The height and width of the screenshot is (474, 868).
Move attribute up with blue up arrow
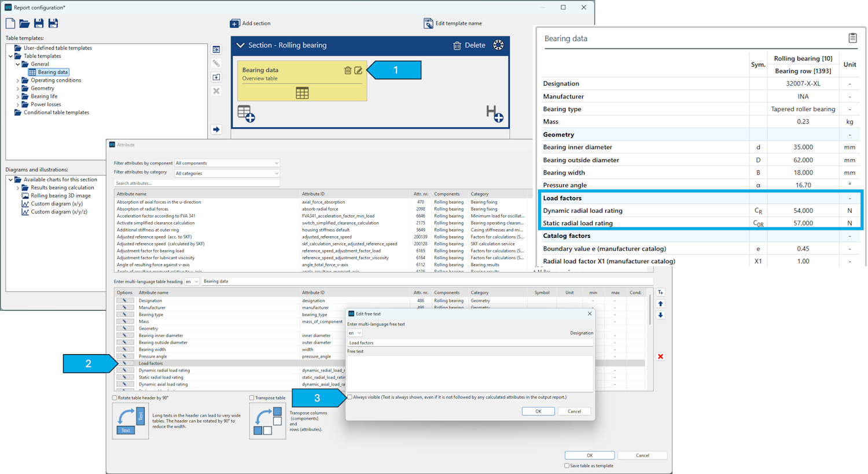tap(660, 304)
